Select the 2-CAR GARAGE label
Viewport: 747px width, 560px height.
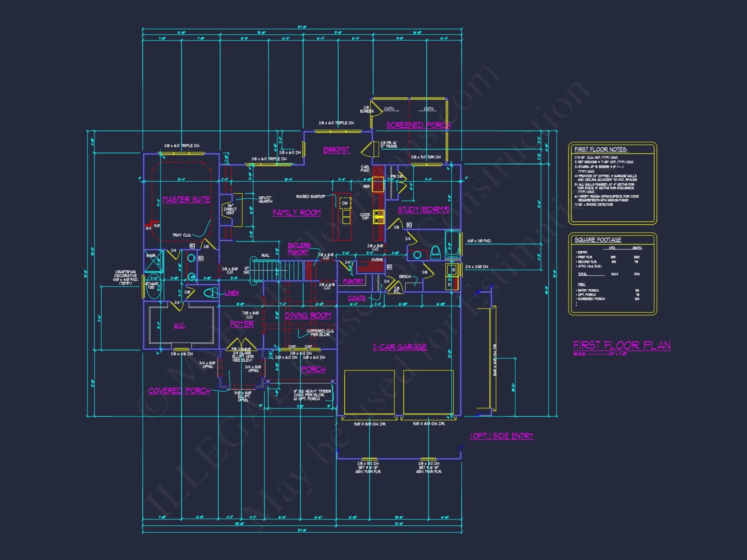click(400, 347)
